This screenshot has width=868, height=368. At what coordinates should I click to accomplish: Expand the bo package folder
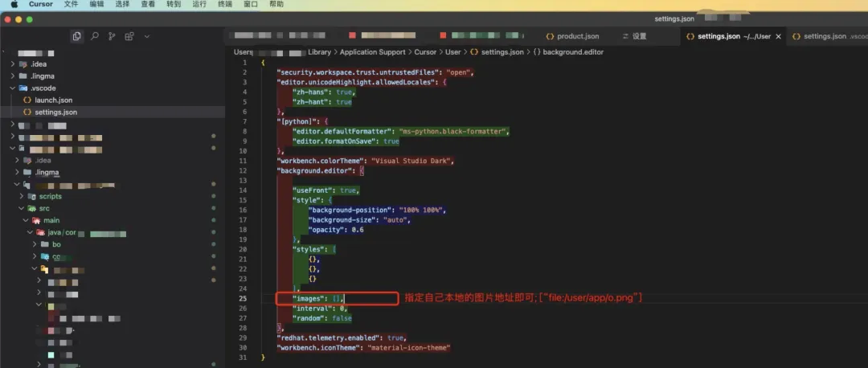point(35,244)
